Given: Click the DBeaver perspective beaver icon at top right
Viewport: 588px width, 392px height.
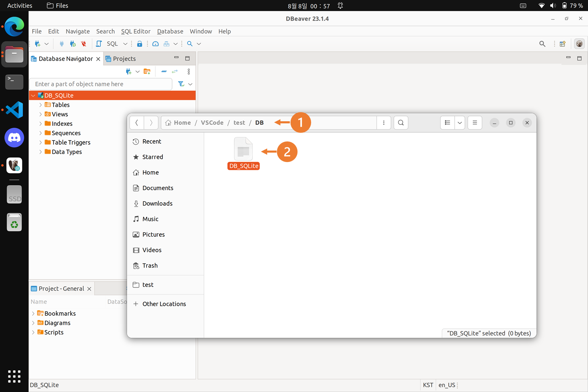Looking at the screenshot, I should 579,44.
